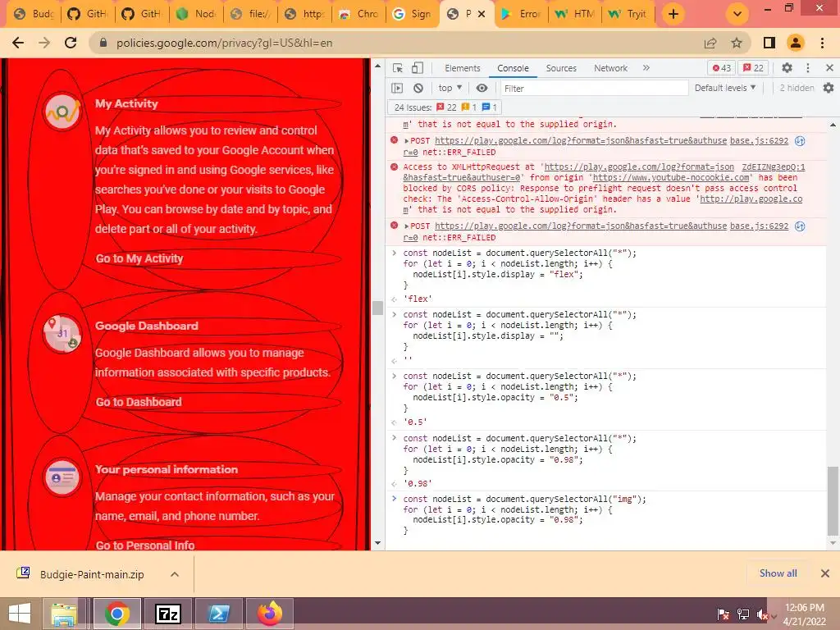Screen dimensions: 840x630
Task: Open File Explorer from the taskbar
Action: pyautogui.click(x=64, y=614)
